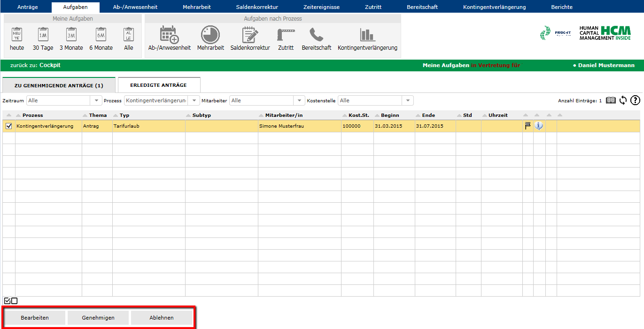This screenshot has height=329, width=644.
Task: Click Kontingentverlängerung cell in Prozess column
Action: pyautogui.click(x=48, y=126)
